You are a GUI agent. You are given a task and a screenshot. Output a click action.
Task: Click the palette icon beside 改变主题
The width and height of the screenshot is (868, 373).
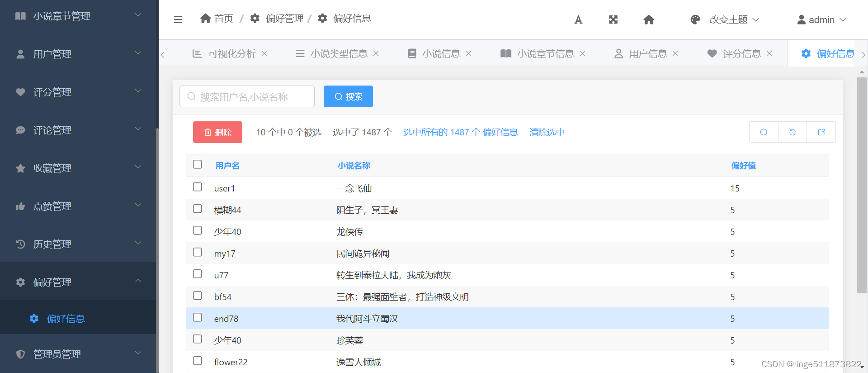click(x=695, y=19)
